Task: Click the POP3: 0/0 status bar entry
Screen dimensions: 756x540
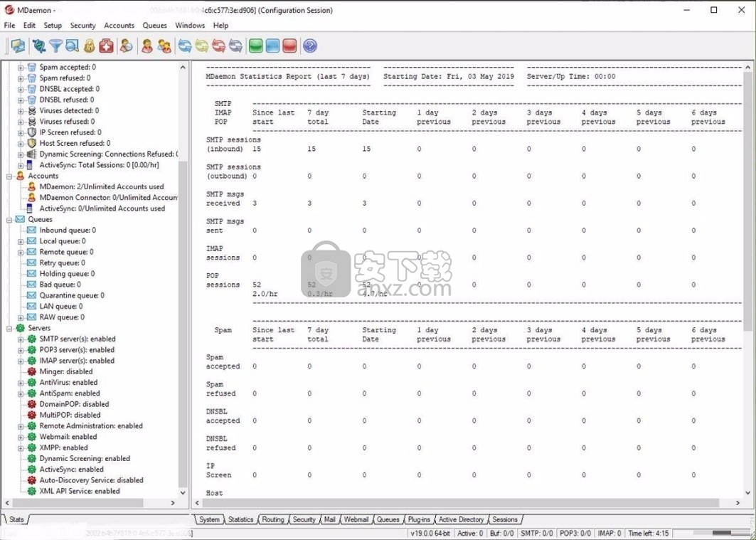Action: (575, 534)
